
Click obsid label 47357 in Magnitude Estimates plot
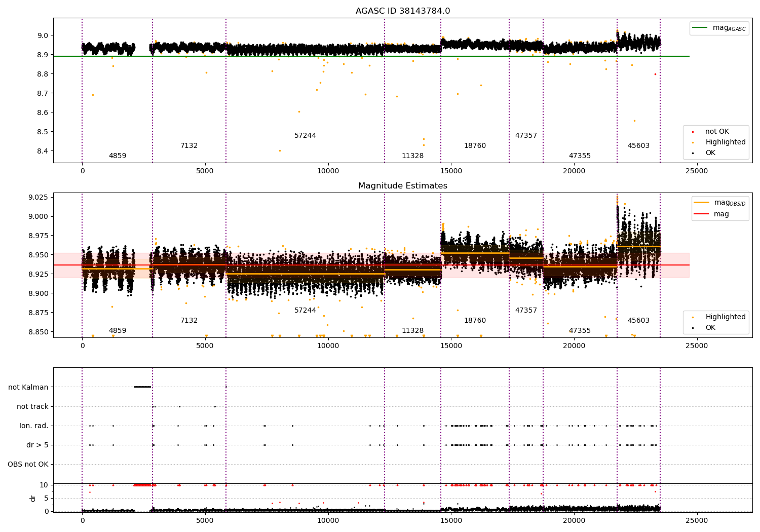coord(526,311)
